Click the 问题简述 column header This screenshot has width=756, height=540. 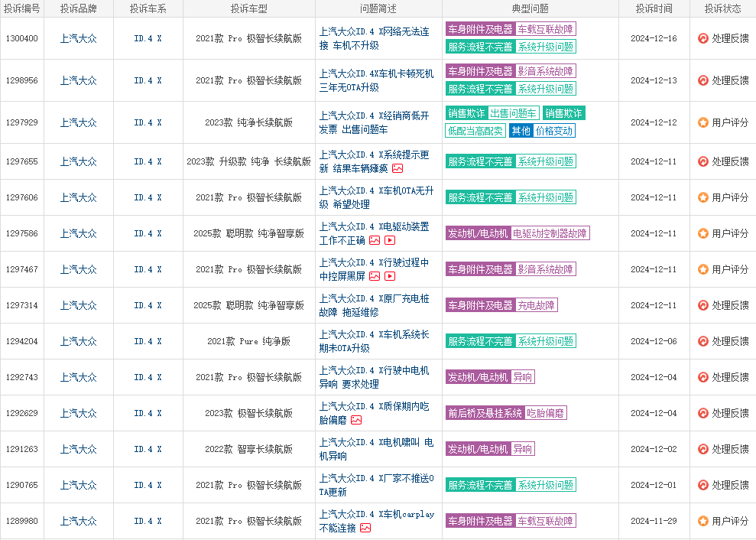point(378,8)
